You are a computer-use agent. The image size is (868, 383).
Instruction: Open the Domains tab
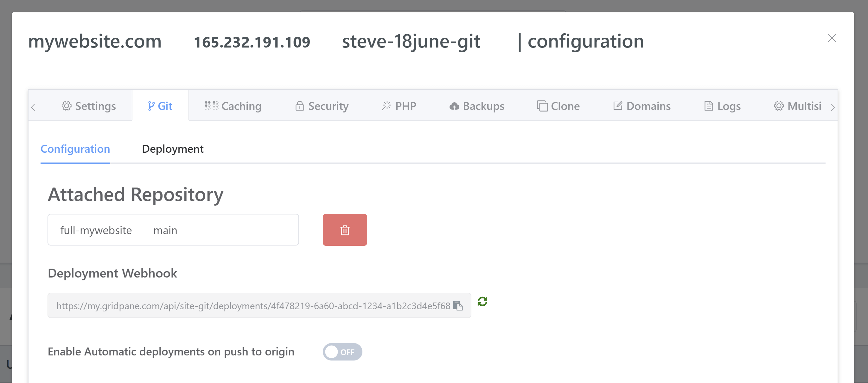641,106
